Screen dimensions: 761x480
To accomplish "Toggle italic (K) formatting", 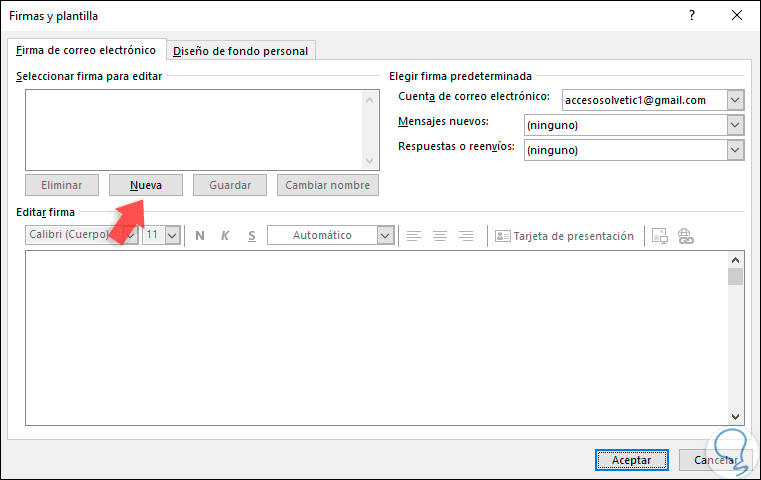I will pos(225,236).
